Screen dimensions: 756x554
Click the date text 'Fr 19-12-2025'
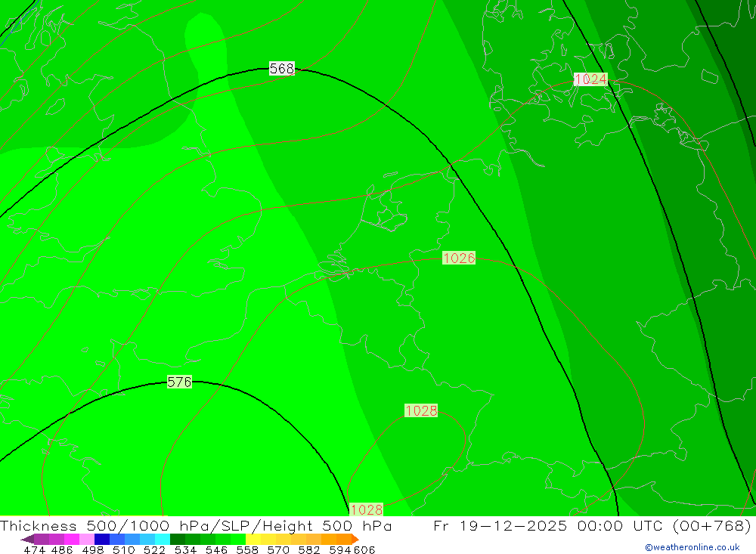[x=500, y=525]
